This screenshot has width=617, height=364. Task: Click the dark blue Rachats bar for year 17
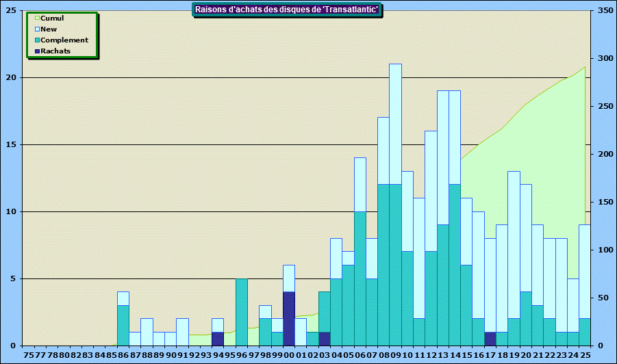pyautogui.click(x=490, y=339)
